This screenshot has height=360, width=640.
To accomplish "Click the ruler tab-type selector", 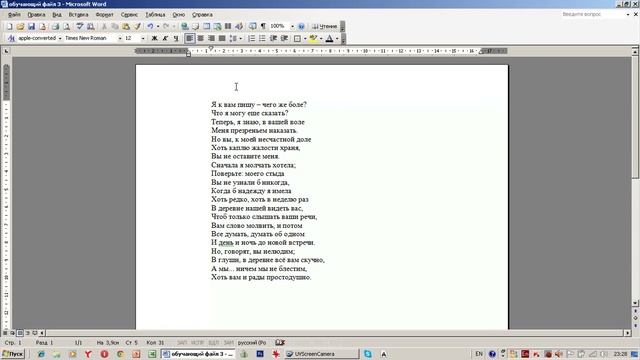I will (6, 51).
